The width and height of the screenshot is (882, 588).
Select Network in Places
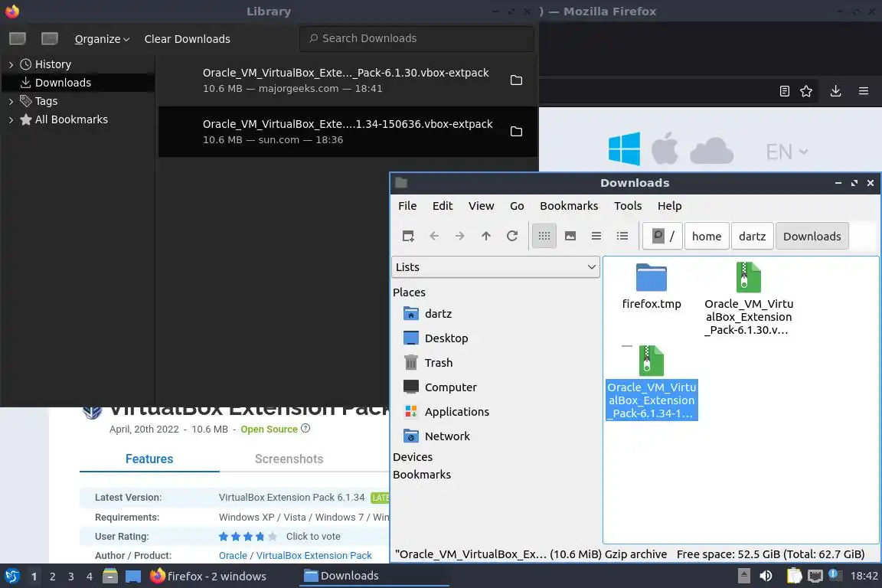436,436
